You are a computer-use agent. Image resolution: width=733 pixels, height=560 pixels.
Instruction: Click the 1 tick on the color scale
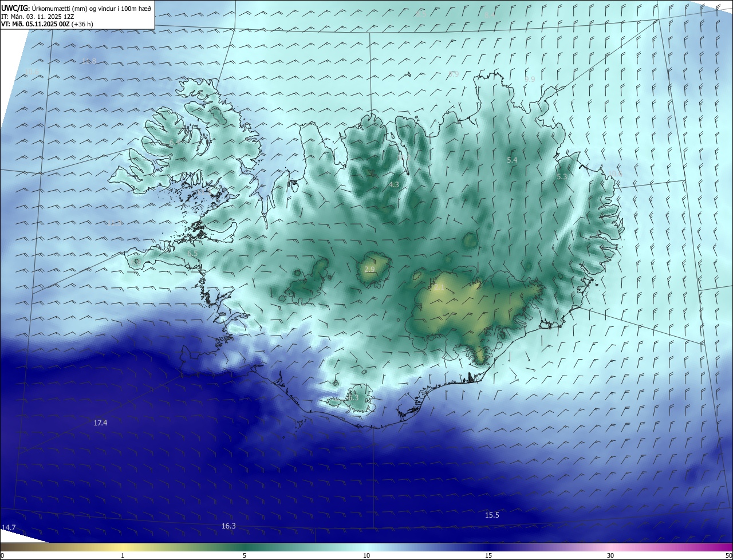[x=123, y=555]
